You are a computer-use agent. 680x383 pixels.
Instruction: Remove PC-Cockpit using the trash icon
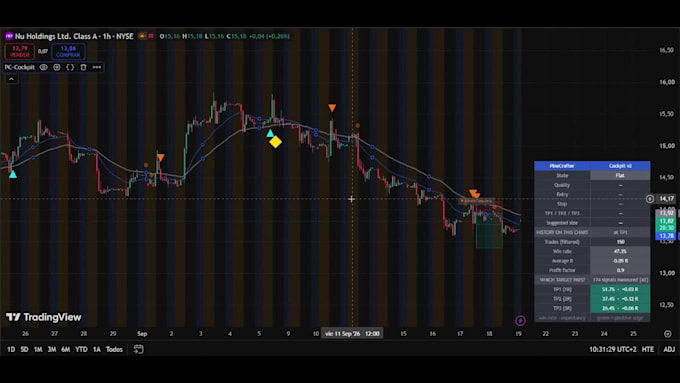click(x=83, y=67)
